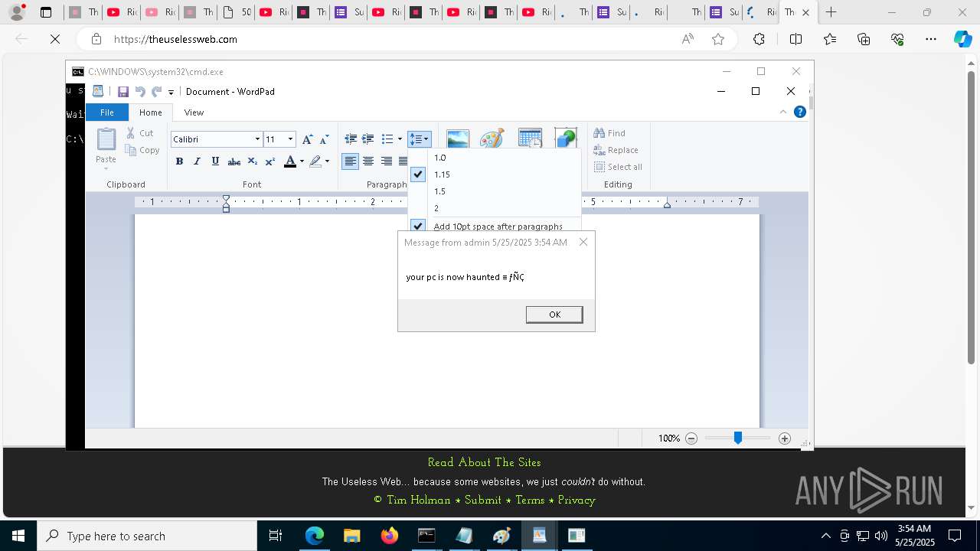The image size is (980, 551).
Task: Open the font size 11 dropdown
Action: pos(290,139)
